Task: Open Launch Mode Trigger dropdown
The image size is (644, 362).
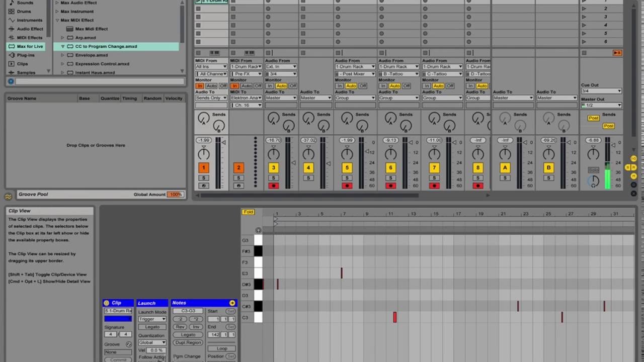Action: (152, 319)
